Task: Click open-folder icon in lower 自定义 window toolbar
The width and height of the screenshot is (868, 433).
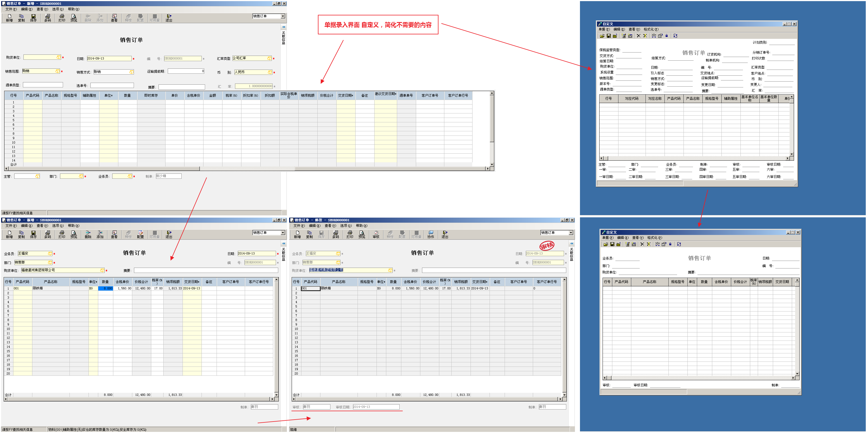Action: tap(606, 244)
